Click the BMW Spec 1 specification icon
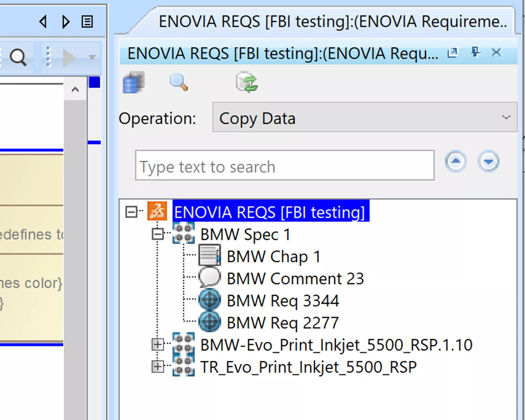This screenshot has width=525, height=420. tap(183, 233)
